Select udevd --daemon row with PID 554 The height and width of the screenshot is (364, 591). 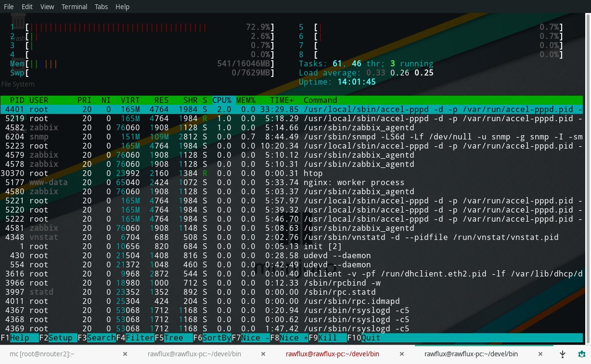[292, 264]
